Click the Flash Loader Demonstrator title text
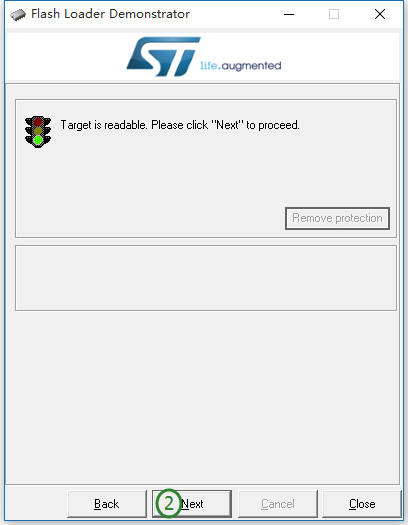 pos(110,14)
